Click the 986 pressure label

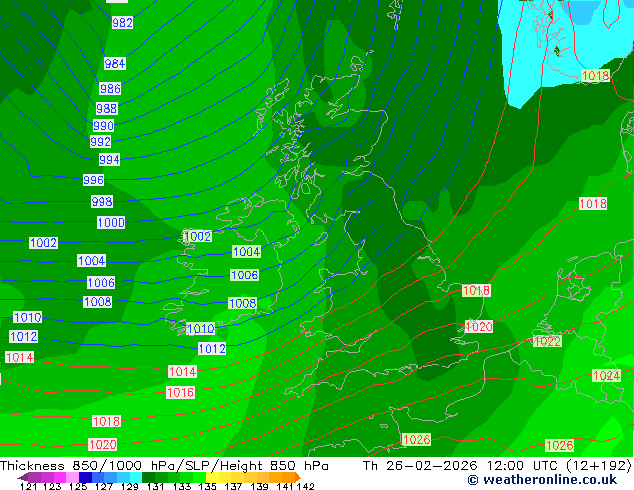coord(110,89)
